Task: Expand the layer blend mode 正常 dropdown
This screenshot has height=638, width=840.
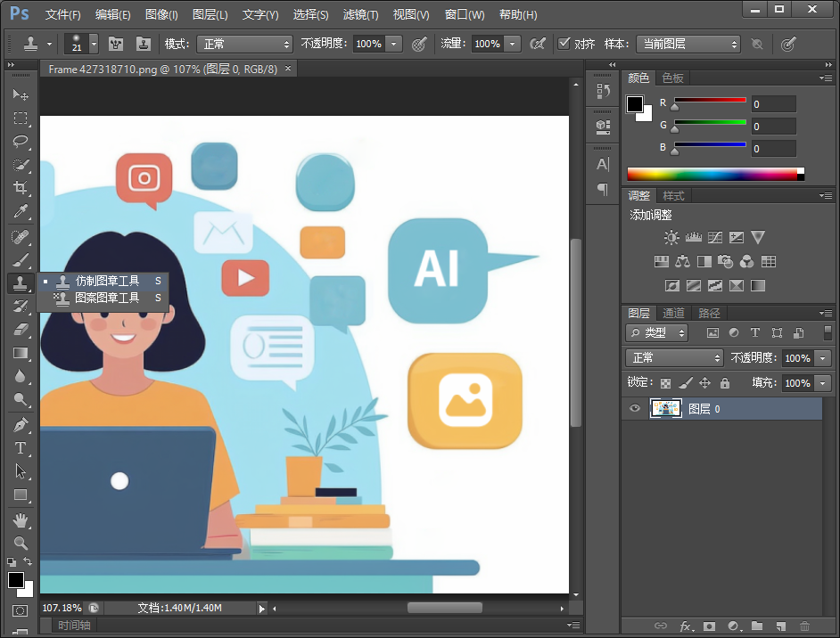Action: 674,358
